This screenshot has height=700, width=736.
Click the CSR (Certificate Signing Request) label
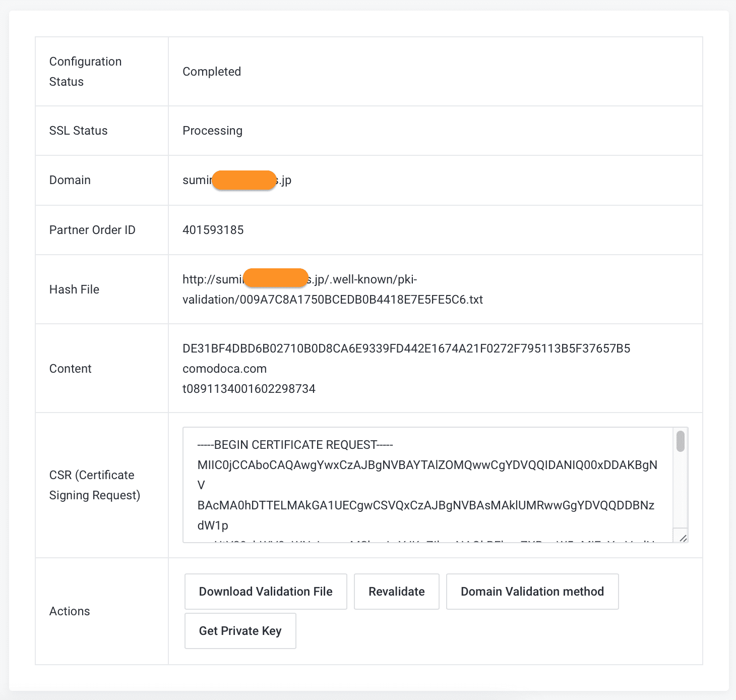94,485
